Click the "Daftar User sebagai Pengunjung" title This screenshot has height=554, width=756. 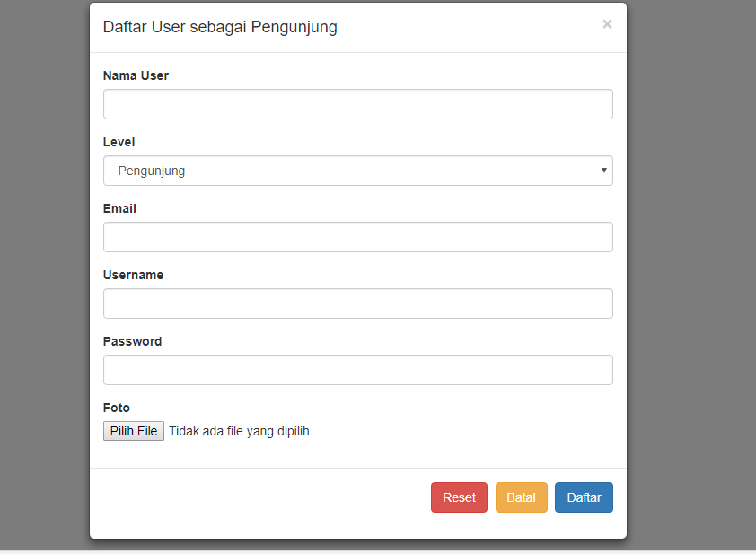point(220,27)
